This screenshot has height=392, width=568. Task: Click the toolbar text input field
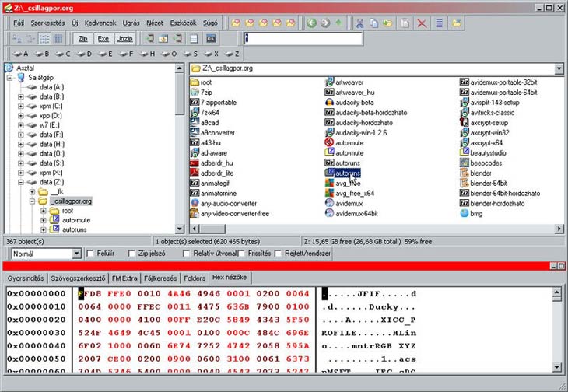click(x=303, y=38)
